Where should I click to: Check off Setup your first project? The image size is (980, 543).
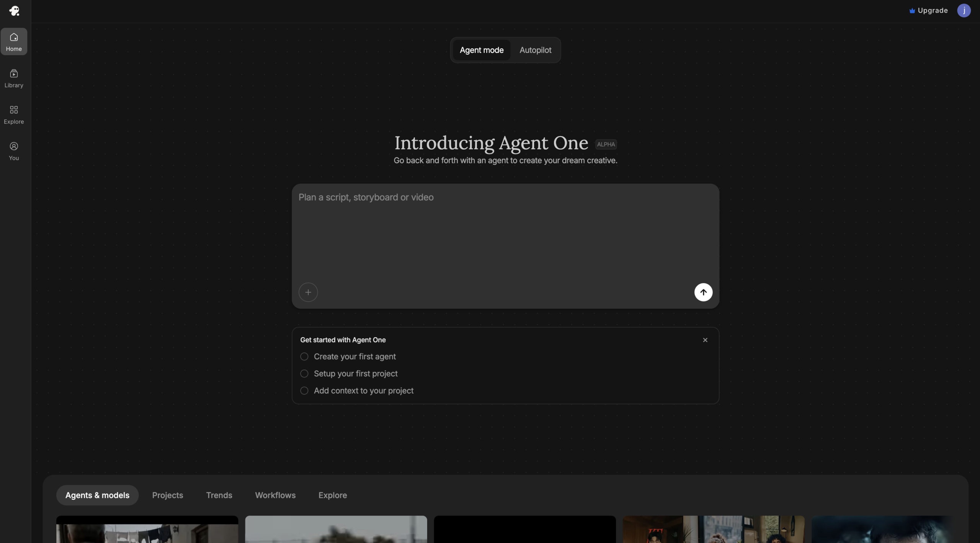pos(304,373)
